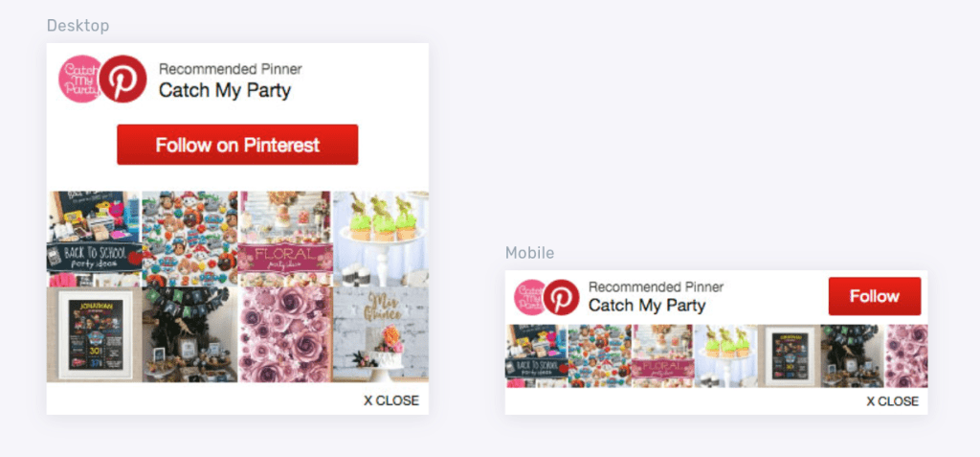Close the mobile Pinterest widget

(x=893, y=401)
